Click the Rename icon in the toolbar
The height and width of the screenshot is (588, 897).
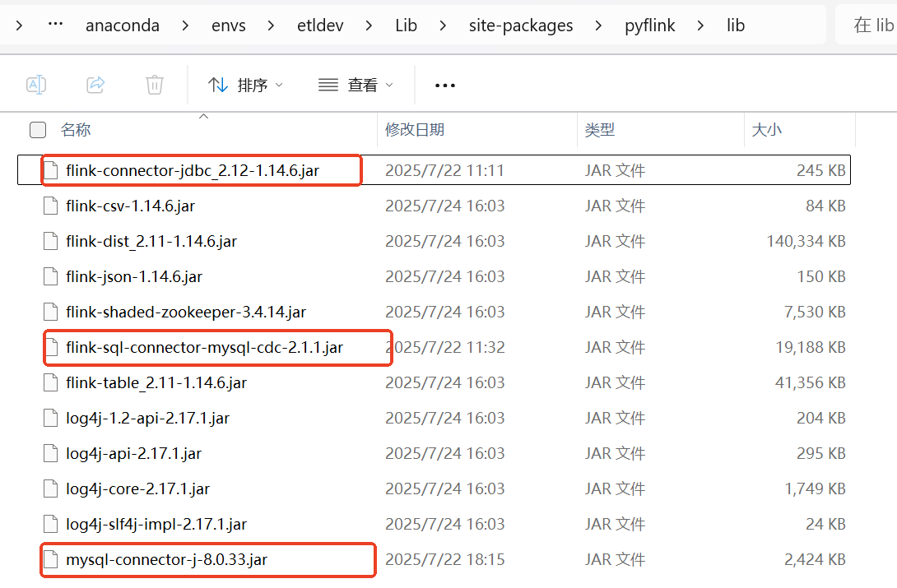pos(36,83)
